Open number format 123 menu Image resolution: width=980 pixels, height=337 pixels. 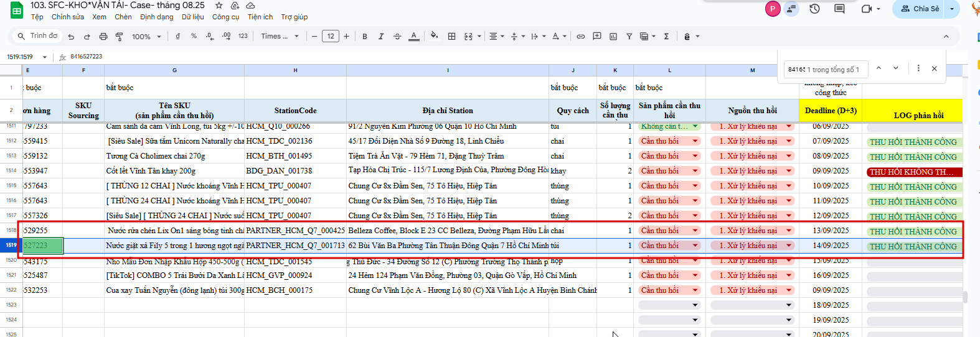[x=243, y=36]
